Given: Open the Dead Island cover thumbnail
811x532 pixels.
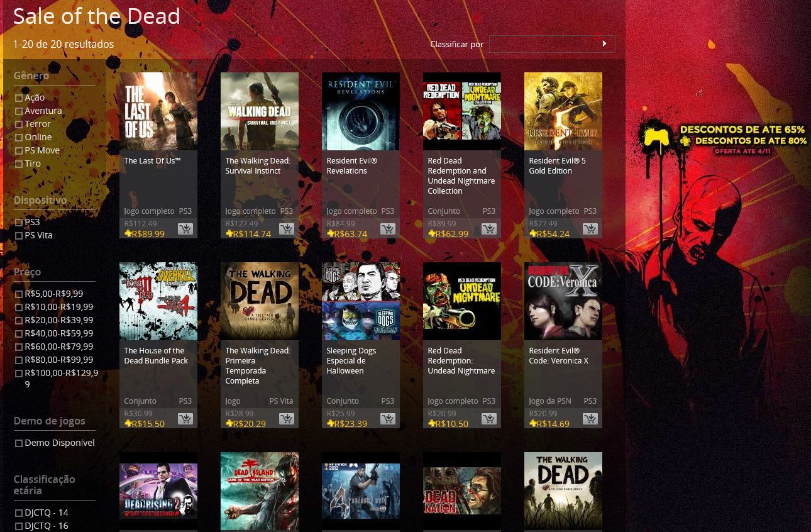Looking at the screenshot, I should click(260, 491).
